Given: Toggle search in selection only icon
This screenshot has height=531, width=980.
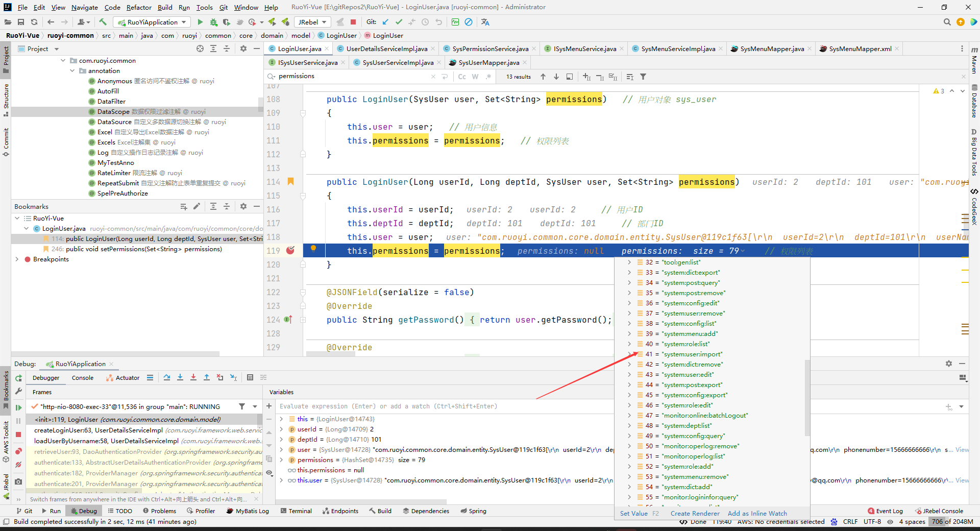Looking at the screenshot, I should (x=570, y=77).
